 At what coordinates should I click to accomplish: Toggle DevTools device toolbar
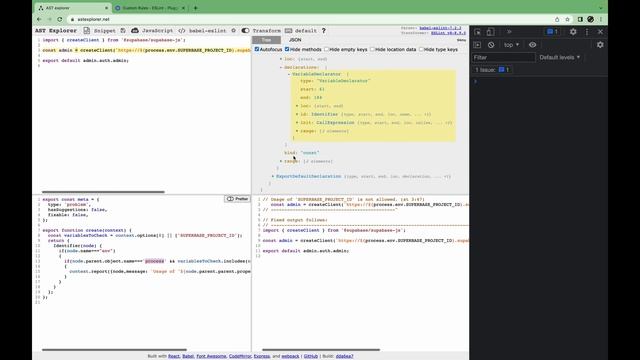pos(490,32)
